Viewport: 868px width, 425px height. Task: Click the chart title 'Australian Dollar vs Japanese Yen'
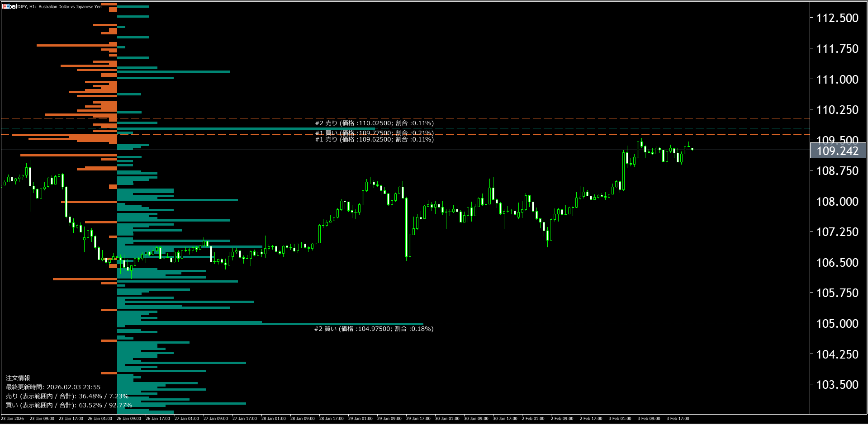(x=70, y=7)
